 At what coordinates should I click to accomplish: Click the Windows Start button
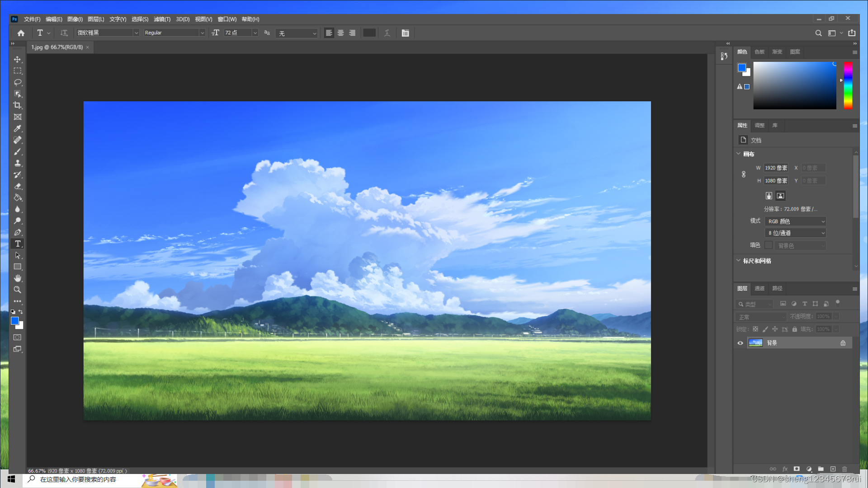(11, 479)
